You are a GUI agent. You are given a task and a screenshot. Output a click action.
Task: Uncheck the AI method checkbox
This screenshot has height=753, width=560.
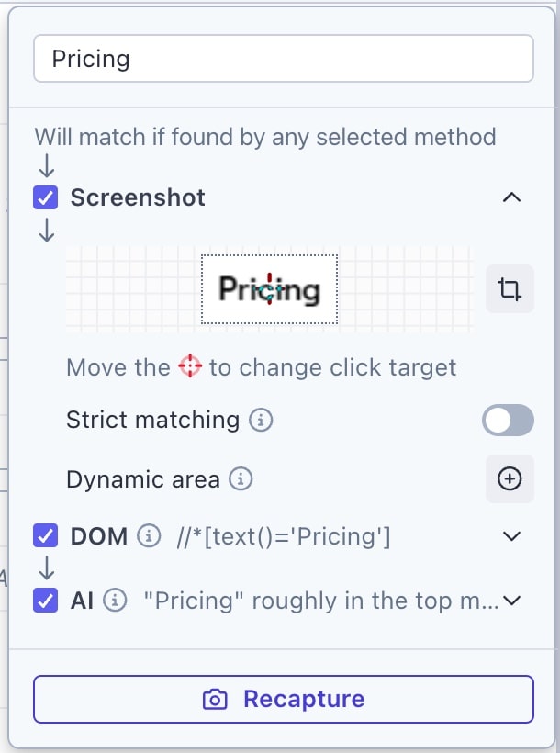pos(46,601)
